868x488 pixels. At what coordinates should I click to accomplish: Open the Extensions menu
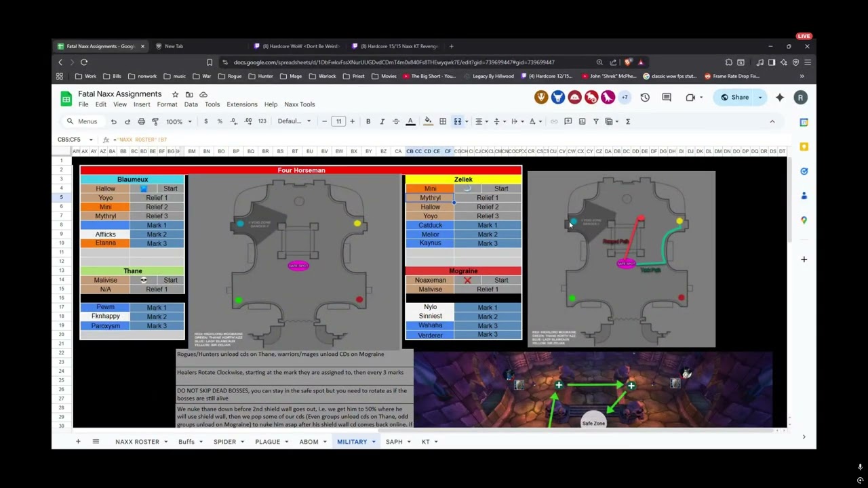click(x=242, y=104)
